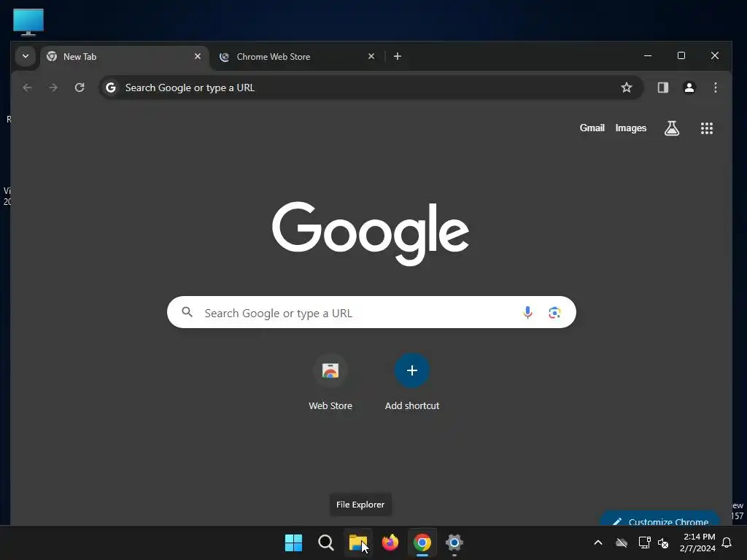Maximize the Chrome window
The height and width of the screenshot is (560, 747).
pyautogui.click(x=681, y=55)
